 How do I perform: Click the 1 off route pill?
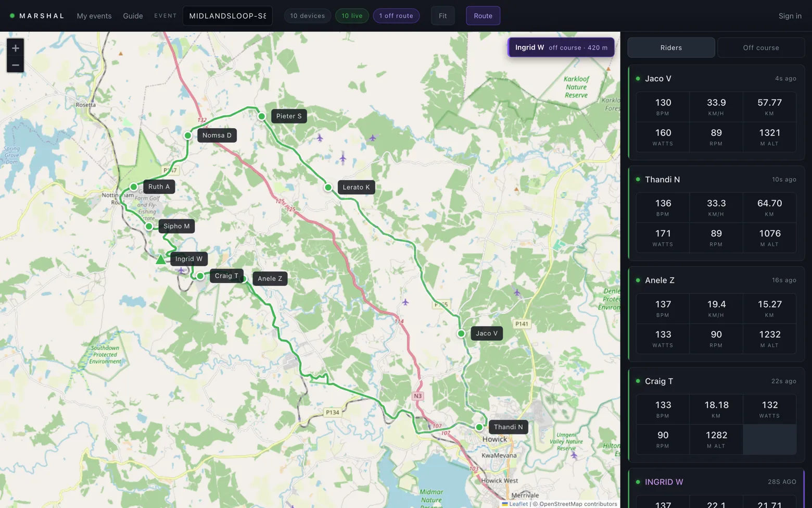point(396,16)
